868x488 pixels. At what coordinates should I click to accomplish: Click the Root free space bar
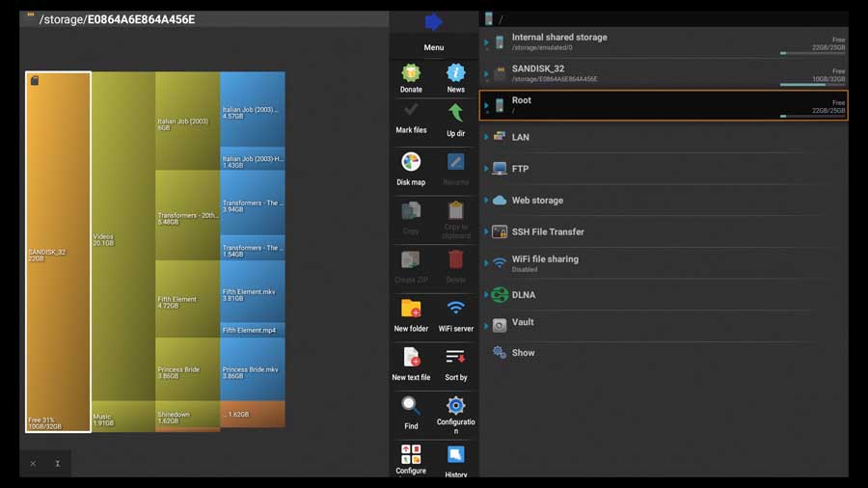click(x=812, y=116)
